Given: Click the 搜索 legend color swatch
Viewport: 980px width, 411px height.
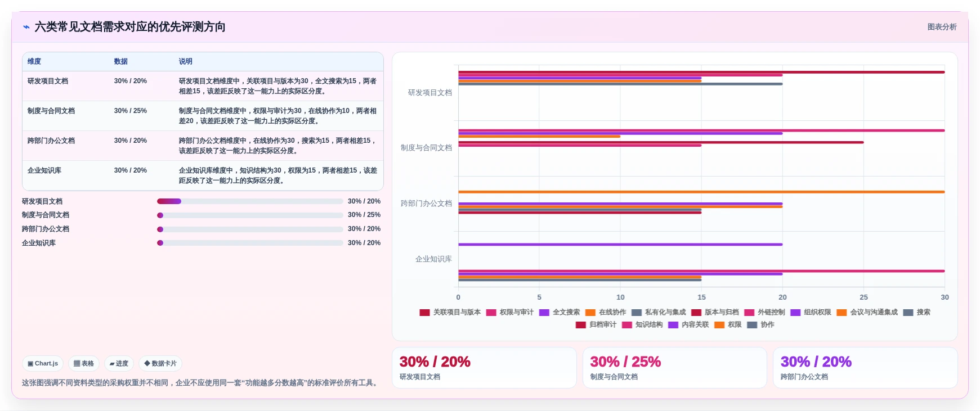Looking at the screenshot, I should pos(908,313).
